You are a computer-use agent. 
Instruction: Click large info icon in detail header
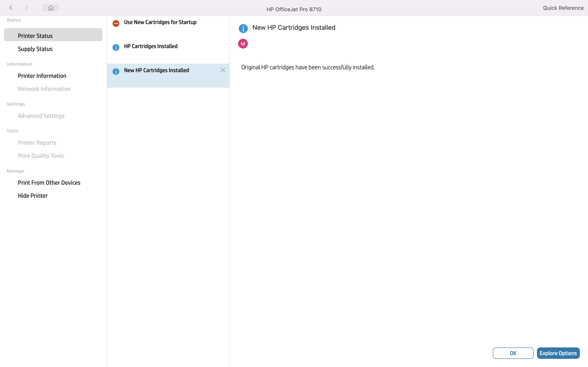(x=243, y=28)
